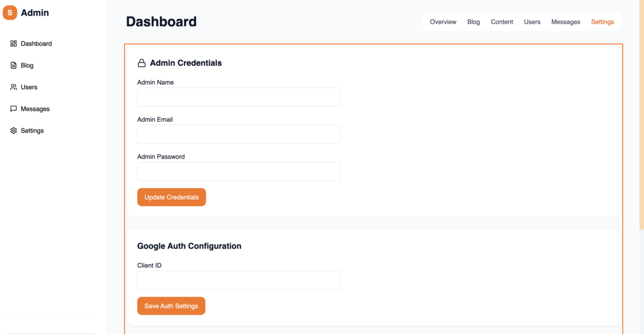Image resolution: width=644 pixels, height=334 pixels.
Task: Focus the Admin Email field
Action: (238, 134)
